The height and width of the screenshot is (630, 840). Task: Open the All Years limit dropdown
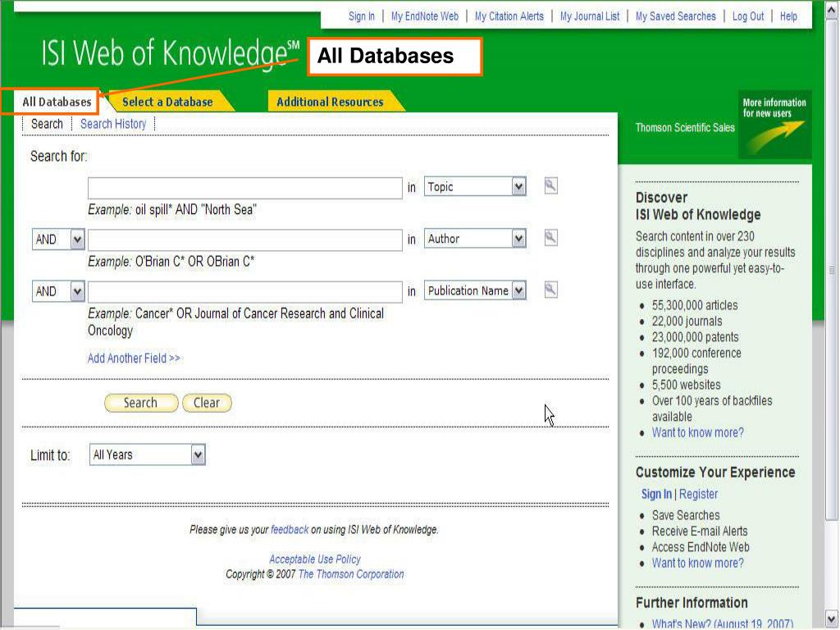[x=148, y=454]
